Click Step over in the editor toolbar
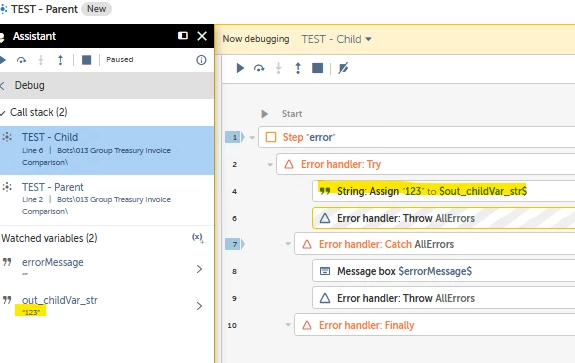Viewport: 575px width, 363px height. coord(259,68)
